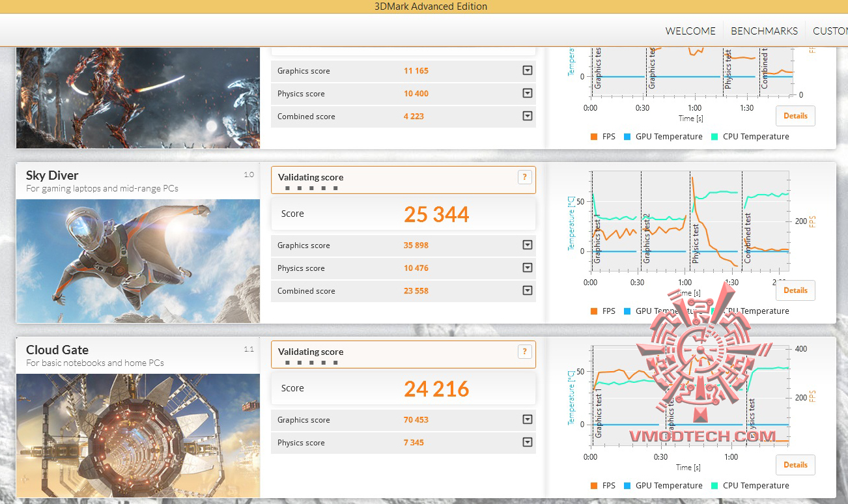Open the Sky Diver validation help icon
The height and width of the screenshot is (504, 848).
[524, 177]
